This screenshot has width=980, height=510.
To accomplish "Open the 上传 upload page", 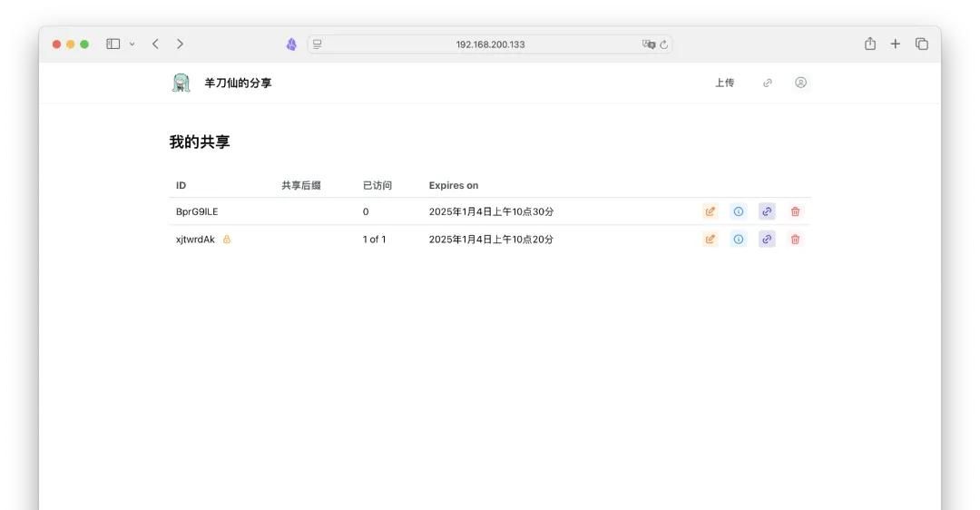I will click(x=724, y=83).
